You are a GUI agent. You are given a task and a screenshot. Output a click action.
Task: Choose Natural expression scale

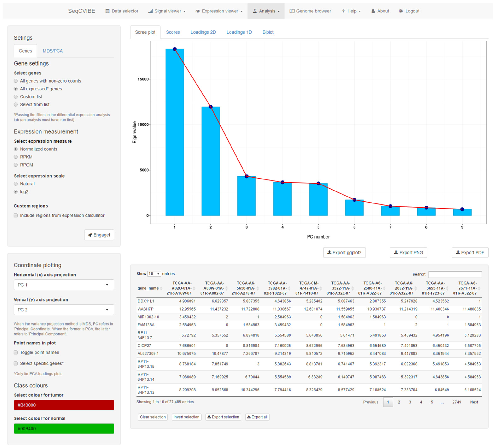[x=16, y=184]
